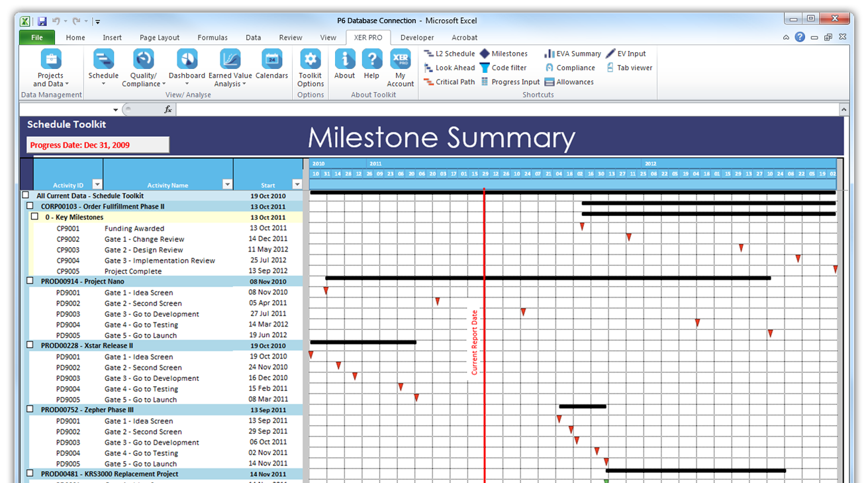The image size is (868, 483).
Task: Open EVA Summary shortcut
Action: 573,54
